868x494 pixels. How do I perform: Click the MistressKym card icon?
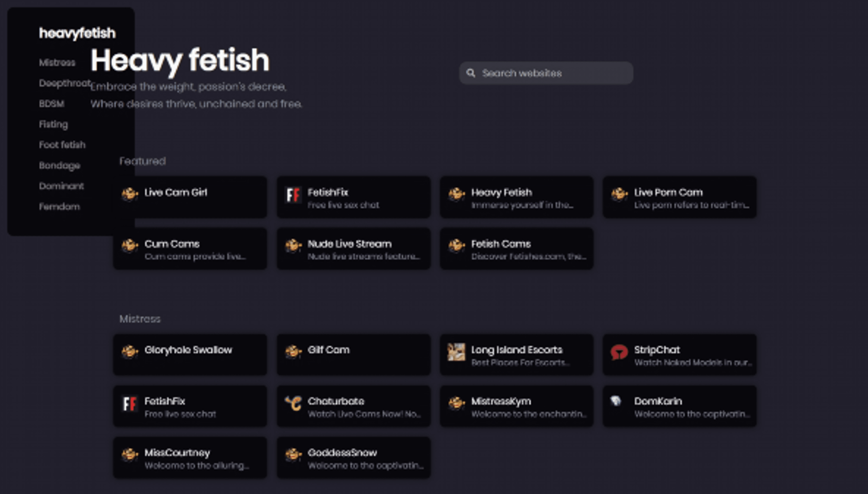[456, 404]
